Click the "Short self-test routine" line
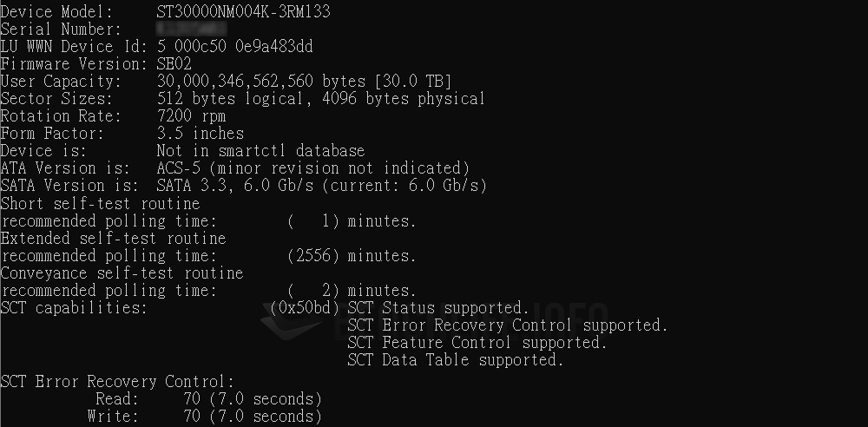868x427 pixels. [x=100, y=203]
